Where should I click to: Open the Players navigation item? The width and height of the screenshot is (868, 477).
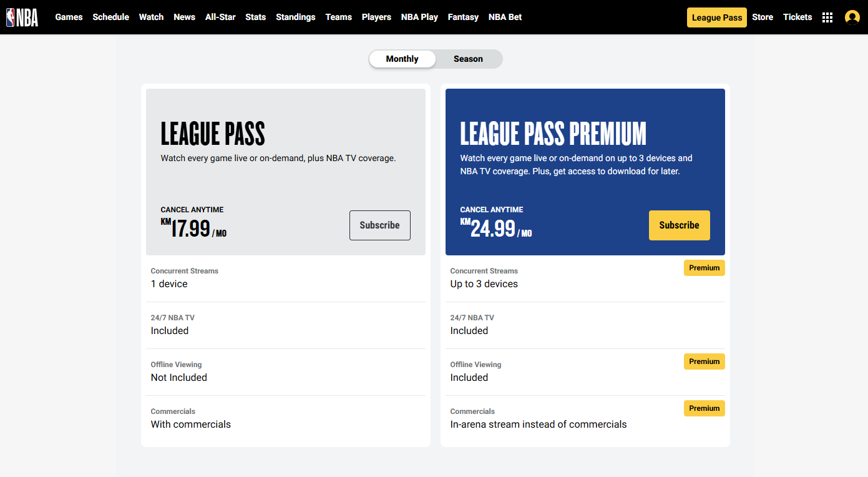376,17
